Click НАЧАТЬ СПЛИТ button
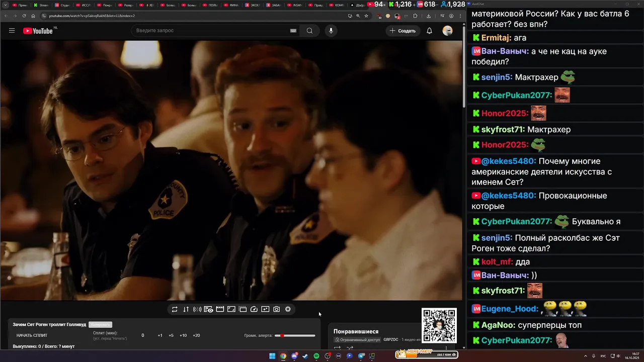Viewport: 644px width, 362px height. pos(32,335)
